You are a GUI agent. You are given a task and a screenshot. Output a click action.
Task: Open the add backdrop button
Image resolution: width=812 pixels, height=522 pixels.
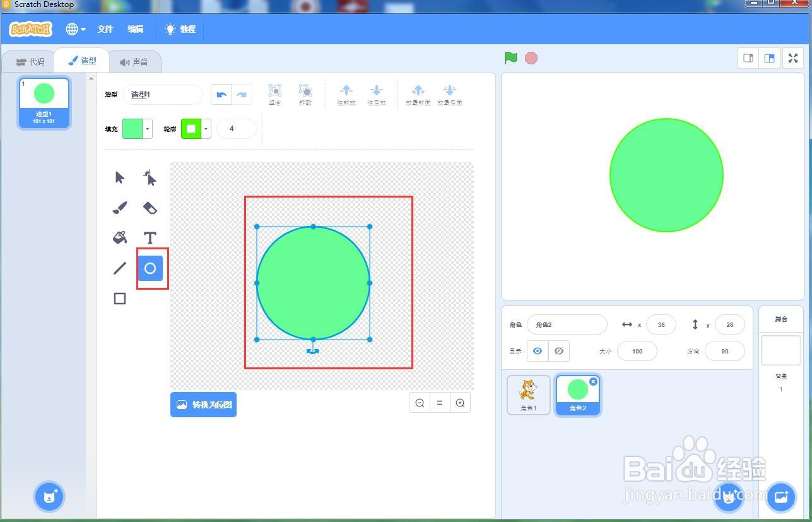click(x=781, y=497)
